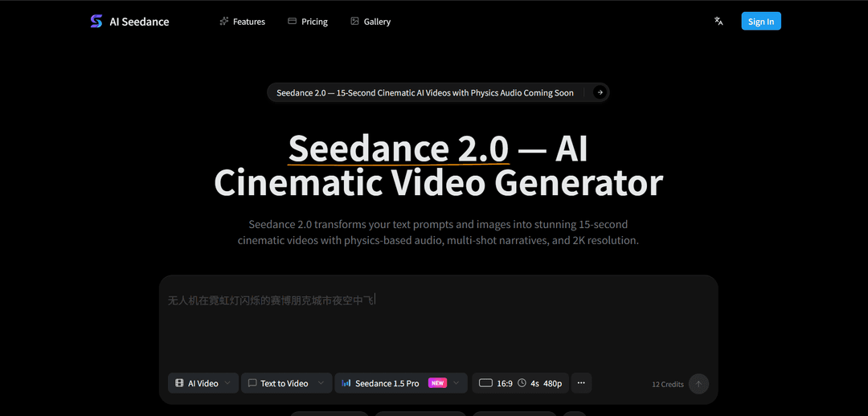
Task: Open the language translation switcher icon
Action: pos(719,21)
